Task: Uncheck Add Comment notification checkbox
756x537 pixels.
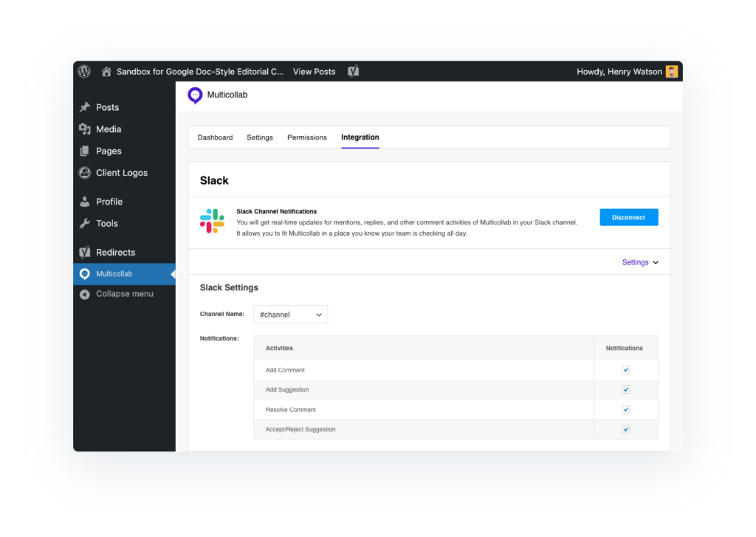Action: pyautogui.click(x=626, y=370)
